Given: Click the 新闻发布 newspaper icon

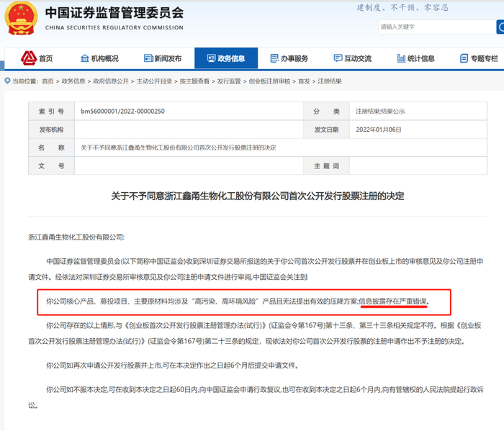Looking at the screenshot, I should (148, 58).
